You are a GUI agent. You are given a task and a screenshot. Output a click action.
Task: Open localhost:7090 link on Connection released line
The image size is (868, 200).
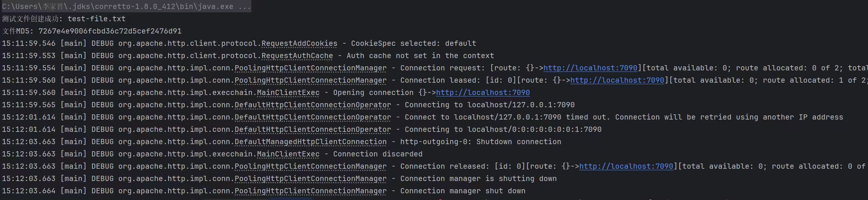(x=626, y=166)
